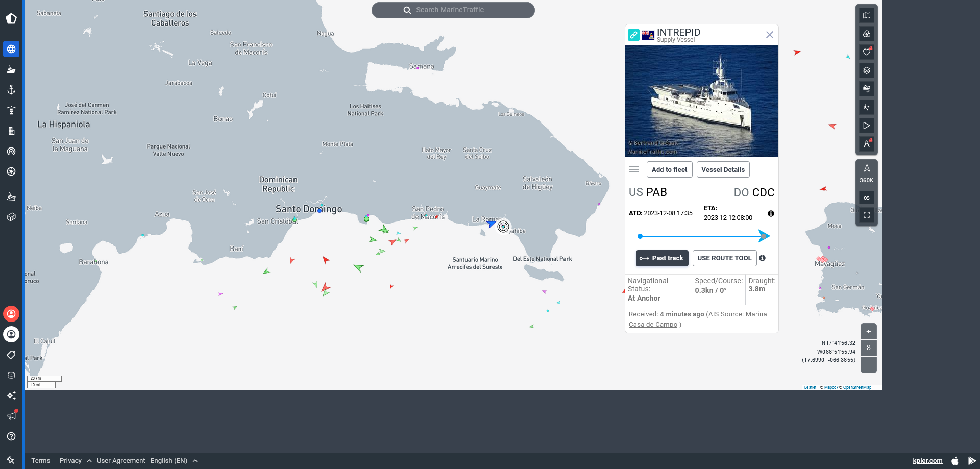Open kpler.com link in footer

click(927, 461)
